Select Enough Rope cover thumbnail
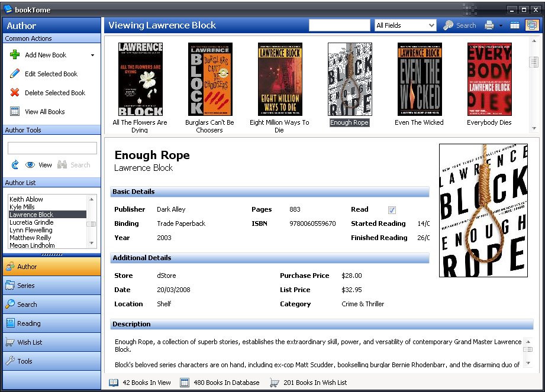Viewport: 545px width, 392px height. (350, 79)
